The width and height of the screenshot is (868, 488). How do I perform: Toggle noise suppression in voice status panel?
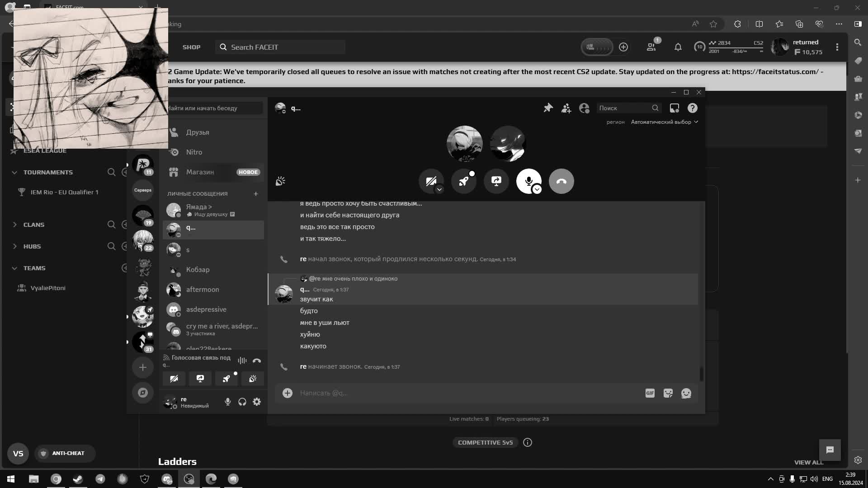pyautogui.click(x=242, y=361)
